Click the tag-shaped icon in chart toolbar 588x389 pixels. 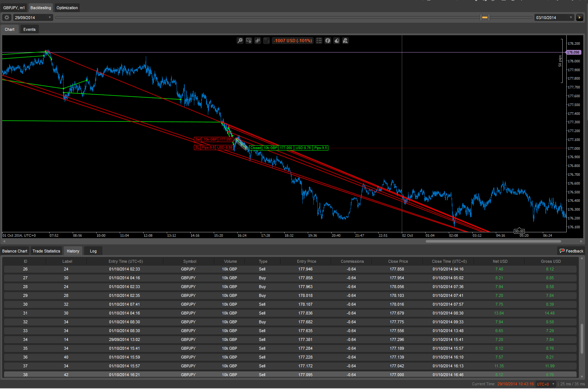[x=336, y=41]
